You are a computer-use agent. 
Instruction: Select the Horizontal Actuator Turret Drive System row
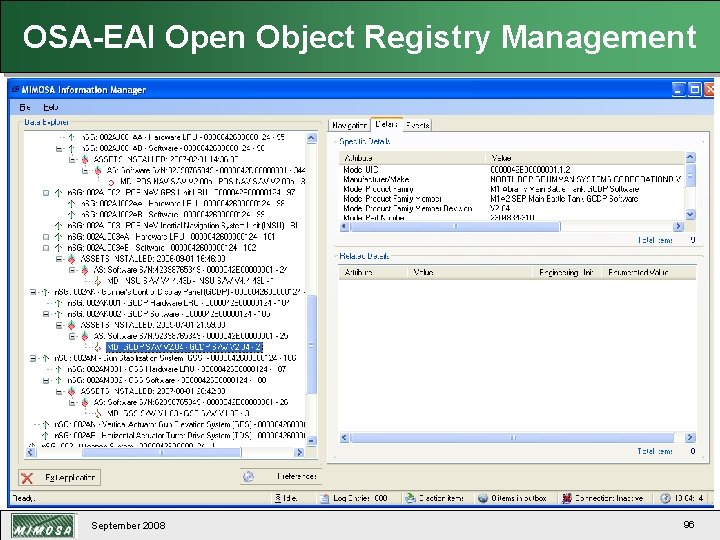[179, 435]
